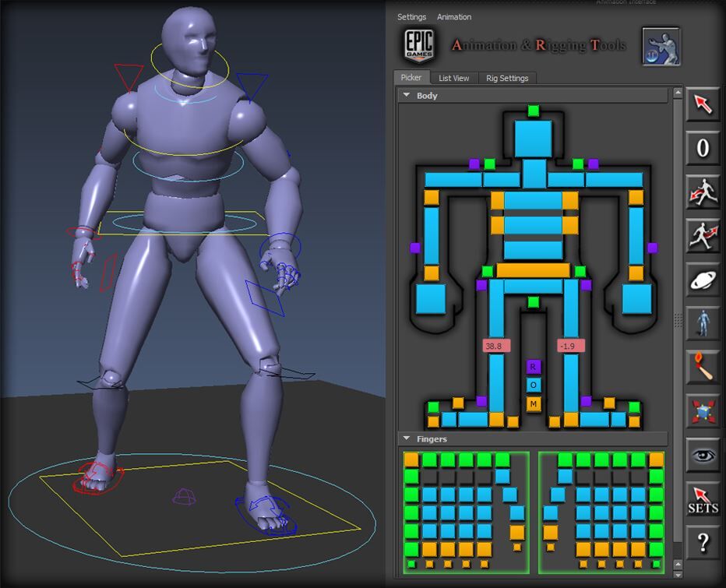Select the Saturn space-switcher icon
Viewport: 726px width, 588px height.
(x=702, y=280)
